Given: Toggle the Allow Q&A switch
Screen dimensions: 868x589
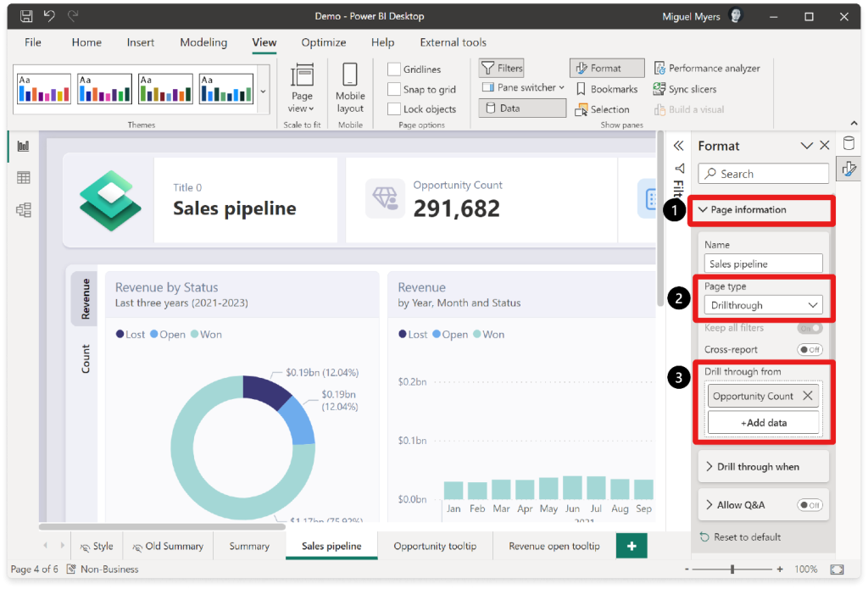Looking at the screenshot, I should (810, 505).
